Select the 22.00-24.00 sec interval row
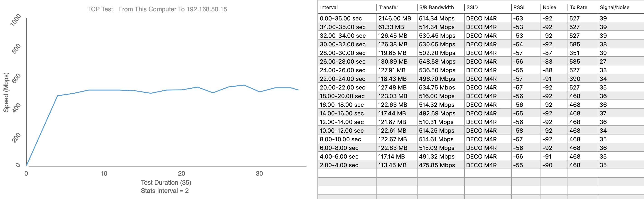Screen dimensions: 644x199 click(342, 79)
